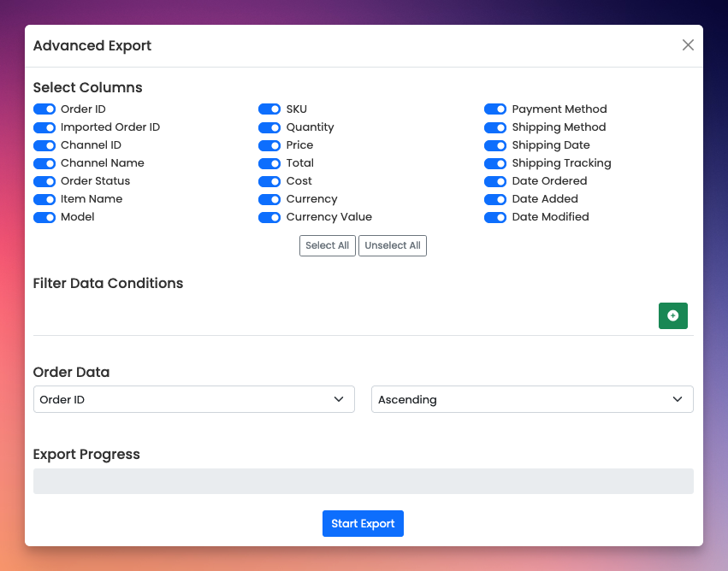Image resolution: width=728 pixels, height=571 pixels.
Task: Click the Unselect All button
Action: pos(392,245)
